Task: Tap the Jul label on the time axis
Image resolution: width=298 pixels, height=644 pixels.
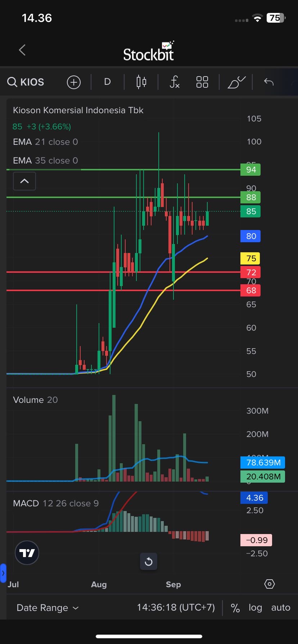Action: pyautogui.click(x=13, y=584)
